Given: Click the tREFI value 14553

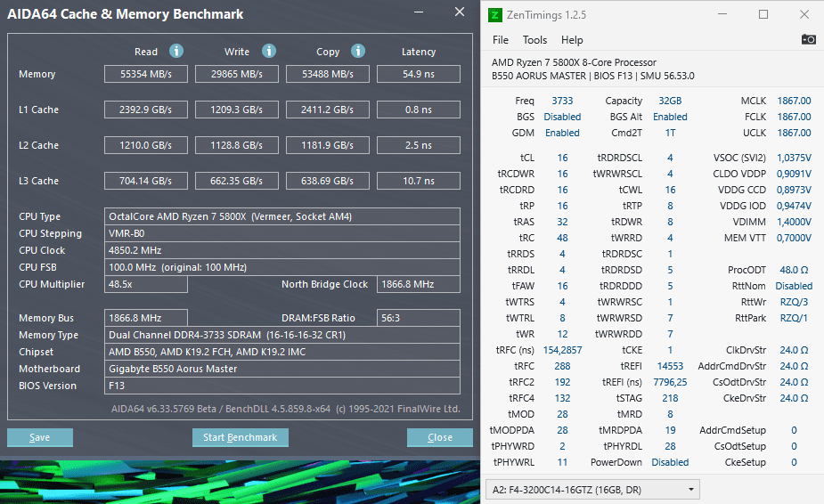Looking at the screenshot, I should coord(670,366).
